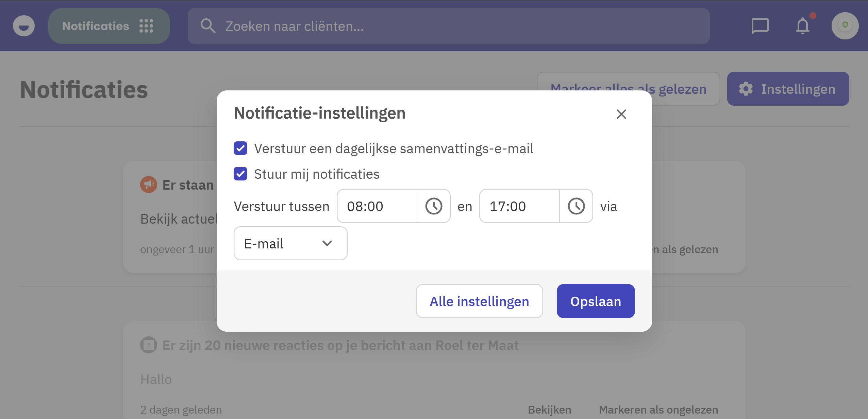Toggle Stuur mij notificaties checkbox
868x419 pixels.
pos(240,174)
